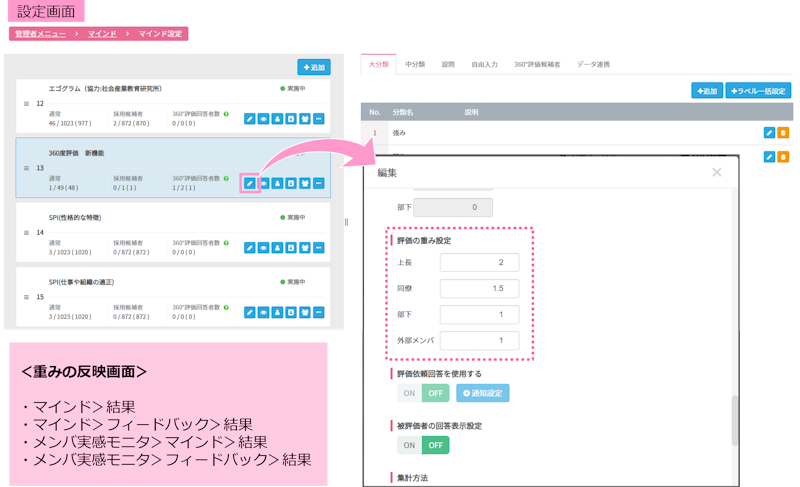Follow the 管理者メニュー breadcrumb link

[x=40, y=34]
